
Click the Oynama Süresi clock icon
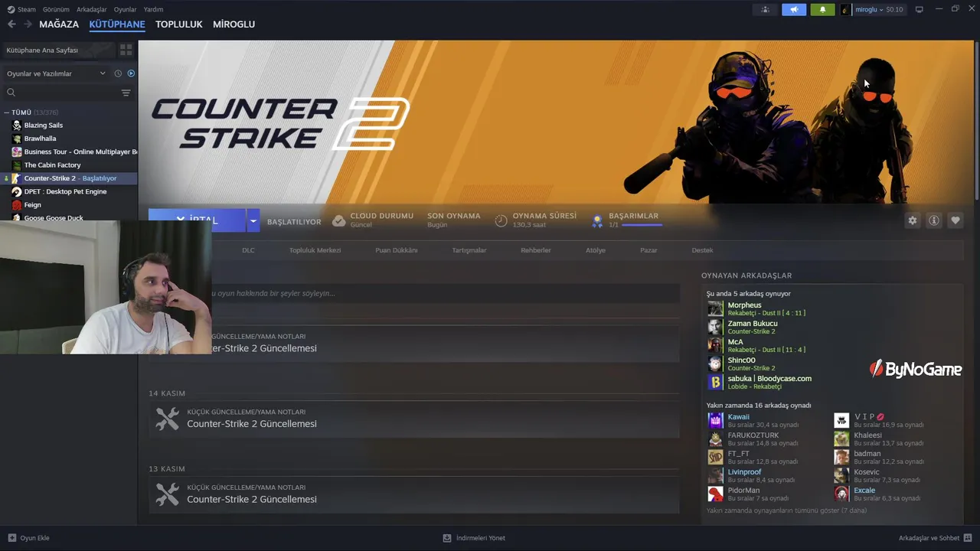pyautogui.click(x=501, y=220)
